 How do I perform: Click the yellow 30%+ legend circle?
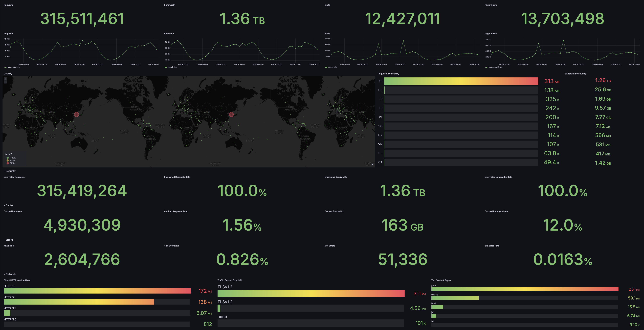tap(8, 160)
